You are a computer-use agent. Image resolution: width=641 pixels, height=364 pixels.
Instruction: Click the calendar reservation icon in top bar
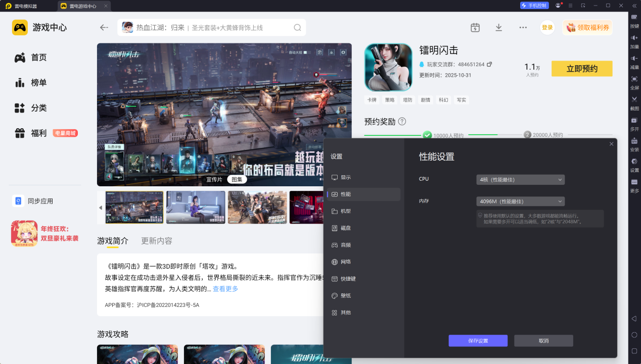click(x=475, y=27)
